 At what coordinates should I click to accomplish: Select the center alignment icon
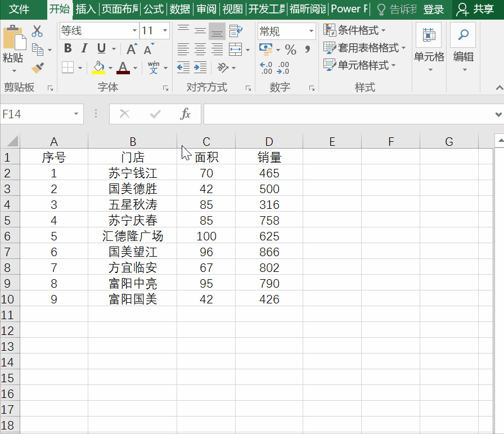[x=199, y=49]
